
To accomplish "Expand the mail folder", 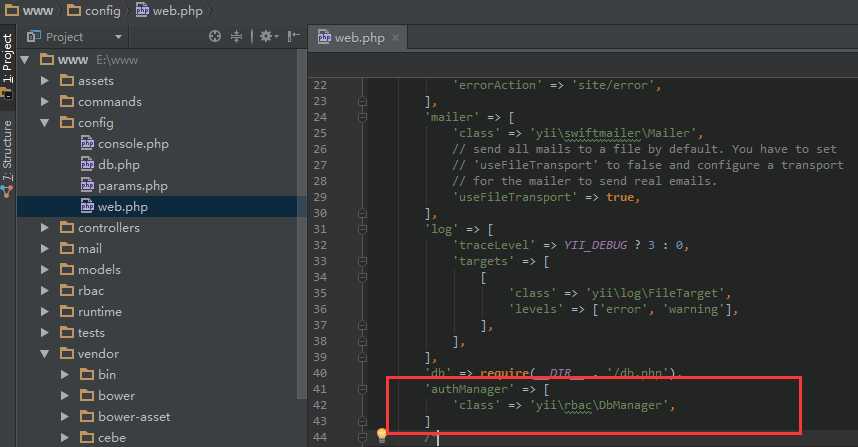I will pos(45,248).
